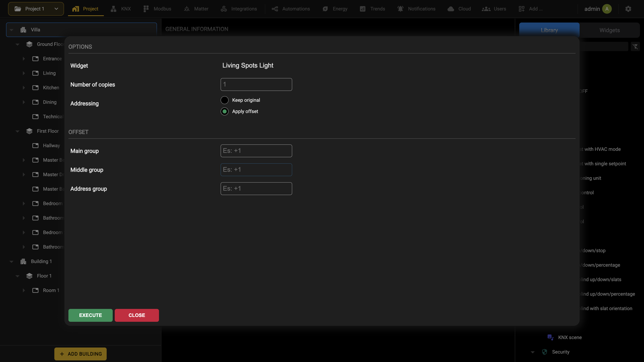The image size is (644, 362).
Task: Click the Modbus icon in top bar
Action: coord(146,9)
